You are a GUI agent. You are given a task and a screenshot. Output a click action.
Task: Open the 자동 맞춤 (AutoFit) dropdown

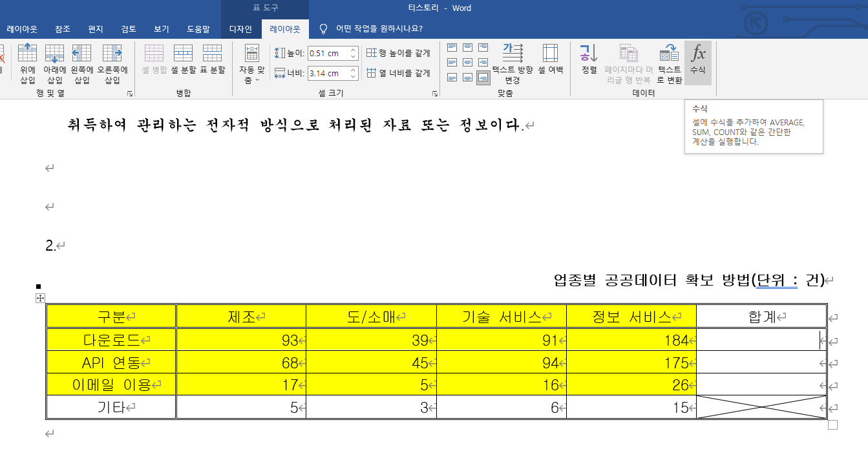pyautogui.click(x=252, y=64)
